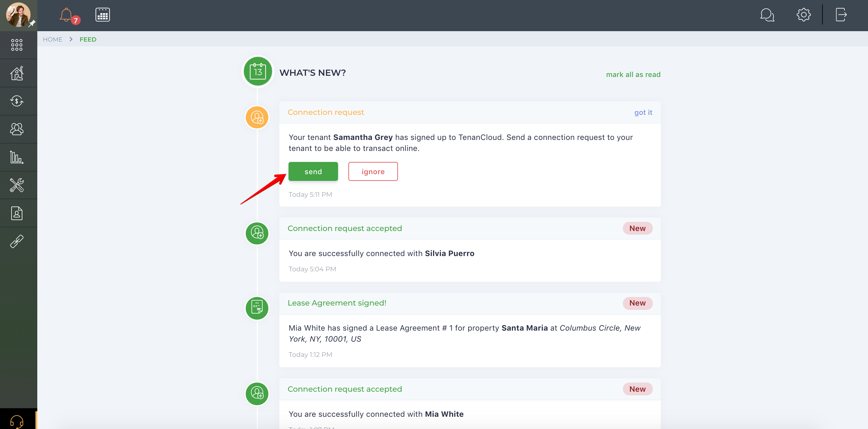Open the maintenance tools icon in sidebar

pyautogui.click(x=17, y=185)
